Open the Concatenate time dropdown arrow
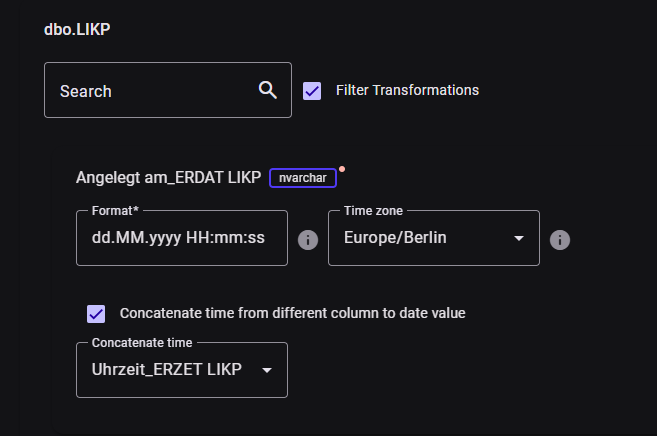This screenshot has width=657, height=436. pyautogui.click(x=266, y=371)
